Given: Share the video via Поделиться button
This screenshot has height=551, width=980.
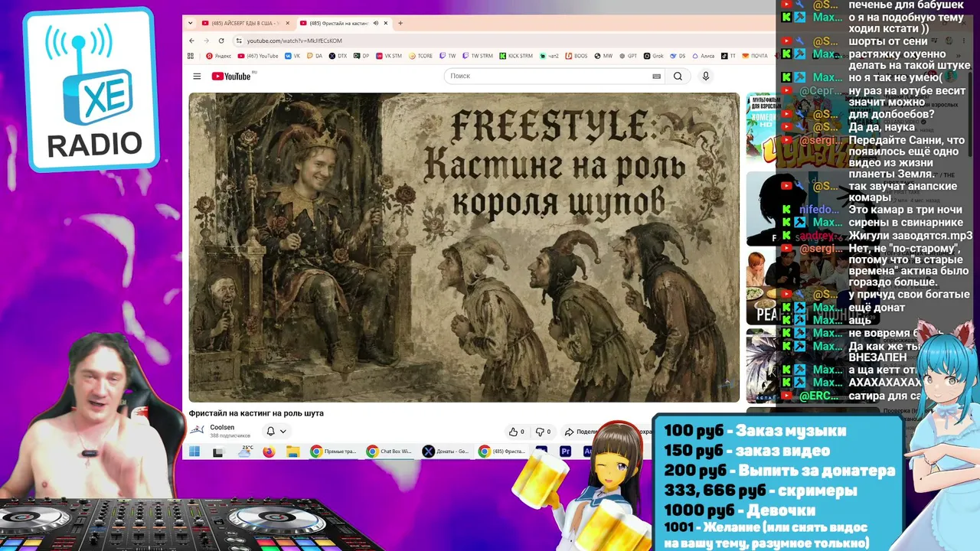Looking at the screenshot, I should (581, 432).
